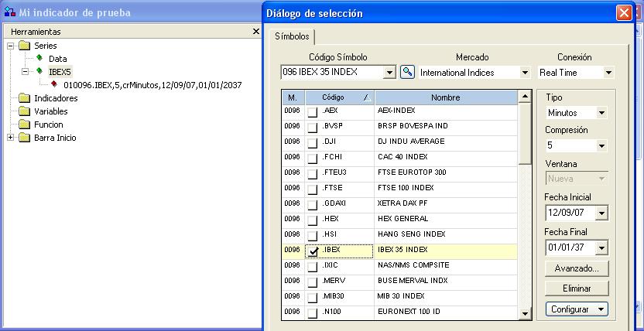Image resolution: width=644 pixels, height=331 pixels.
Task: Check the .IXIC symbol checkbox
Action: click(313, 267)
